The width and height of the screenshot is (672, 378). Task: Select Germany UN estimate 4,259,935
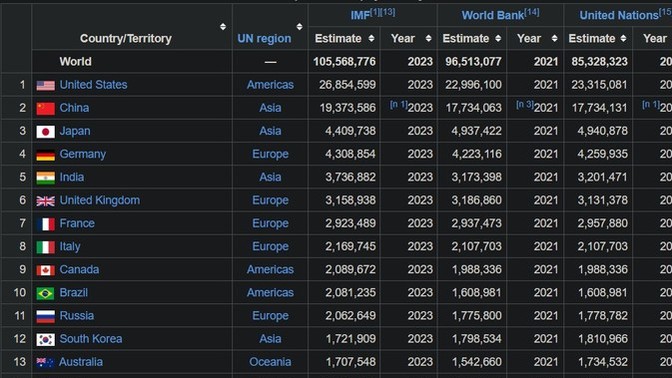pos(603,154)
